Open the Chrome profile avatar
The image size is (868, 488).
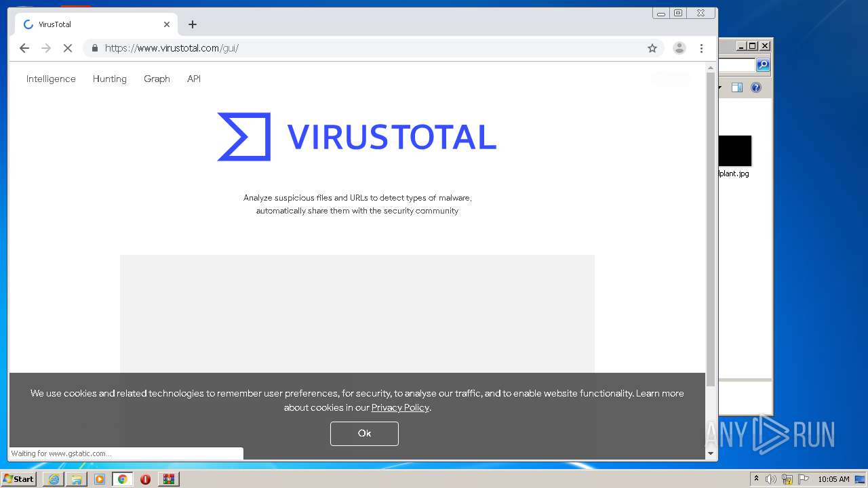679,48
